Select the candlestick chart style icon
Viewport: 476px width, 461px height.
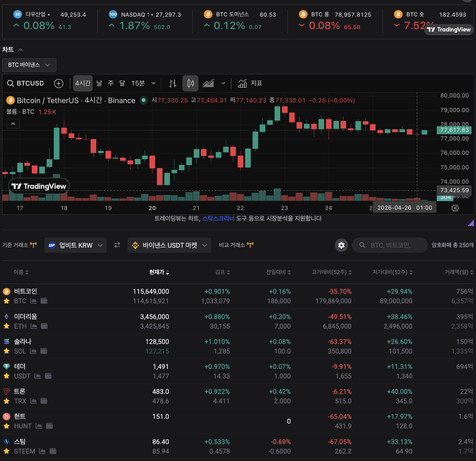point(191,83)
